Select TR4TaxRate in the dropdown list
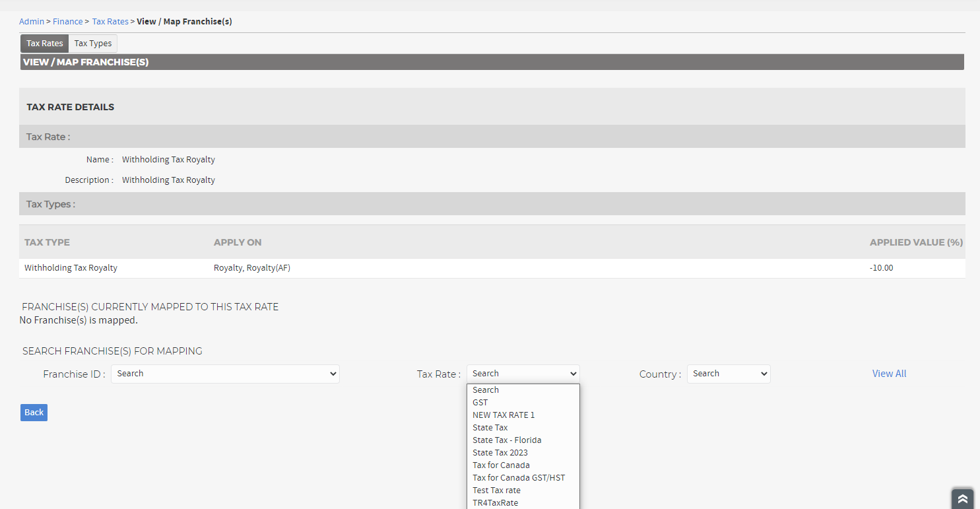Image resolution: width=980 pixels, height=509 pixels. [495, 502]
